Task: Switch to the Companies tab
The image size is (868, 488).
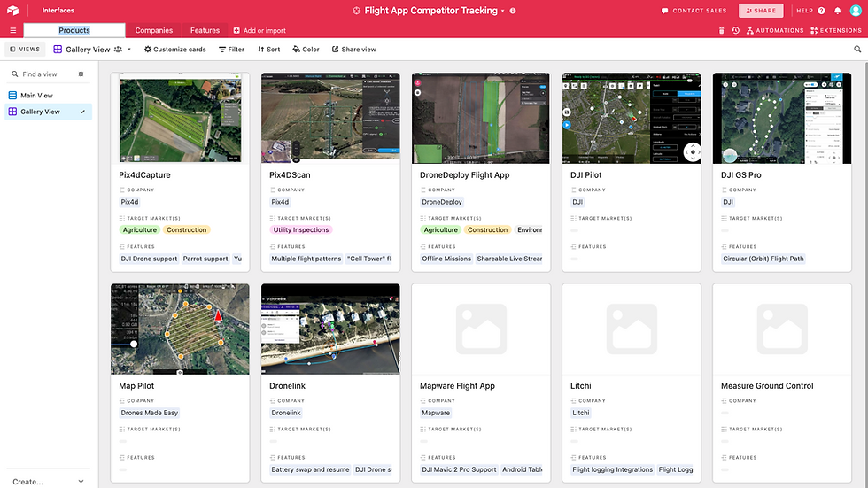Action: pos(154,30)
